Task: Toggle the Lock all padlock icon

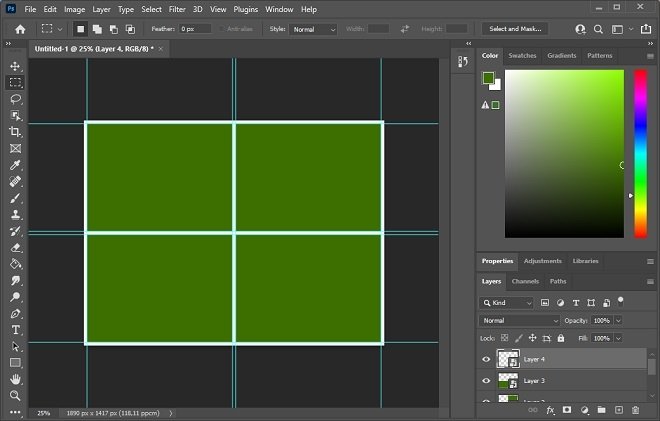Action: (x=561, y=338)
